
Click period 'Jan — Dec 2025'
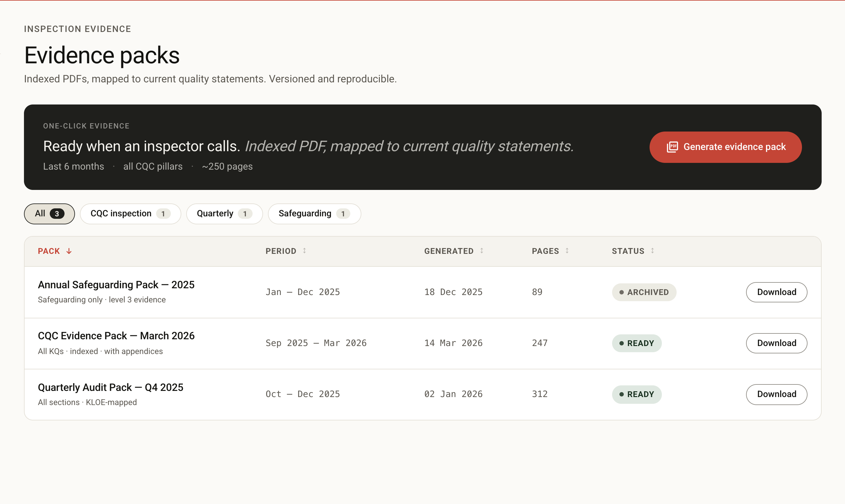tap(302, 292)
